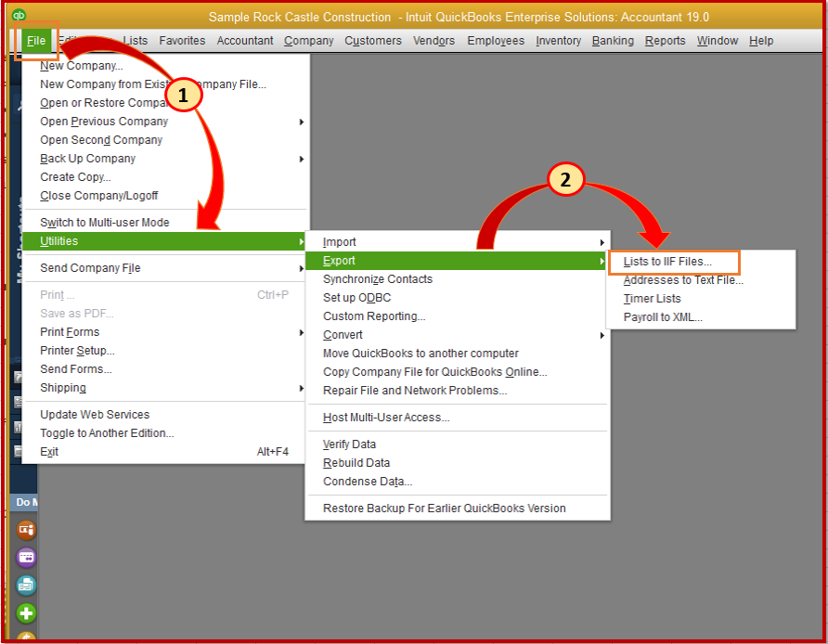Screen dimensions: 828x644
Task: Expand Send Company File submenu arrow
Action: (302, 269)
